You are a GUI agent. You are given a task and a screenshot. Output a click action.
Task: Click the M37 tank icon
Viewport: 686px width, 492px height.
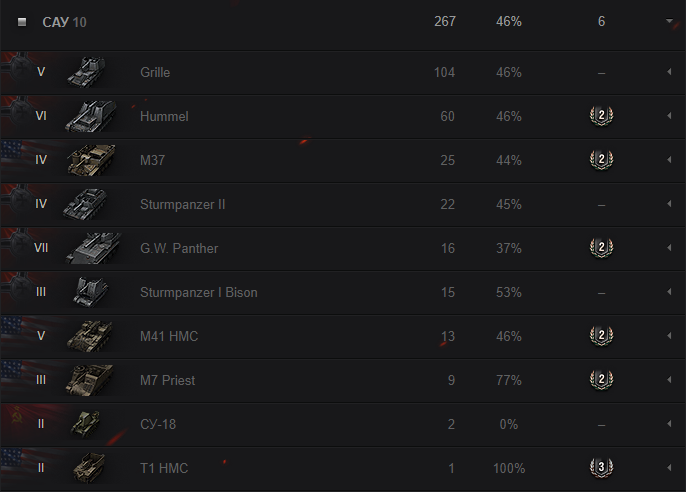tap(91, 160)
